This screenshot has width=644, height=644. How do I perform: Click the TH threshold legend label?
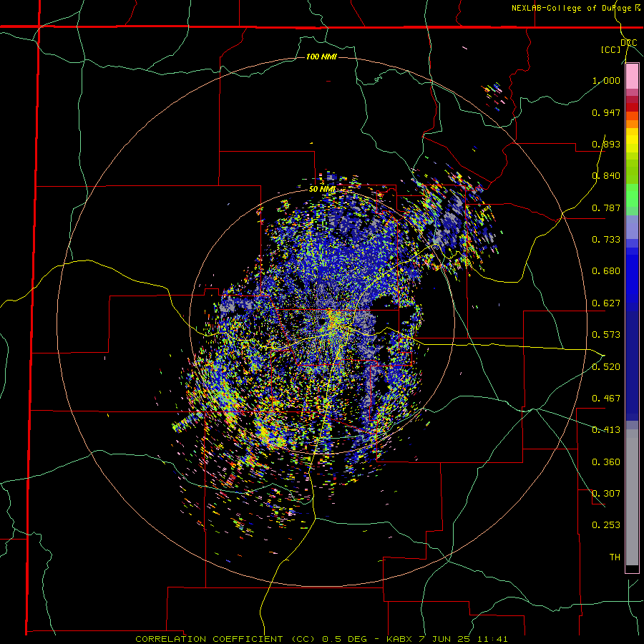[x=615, y=557]
